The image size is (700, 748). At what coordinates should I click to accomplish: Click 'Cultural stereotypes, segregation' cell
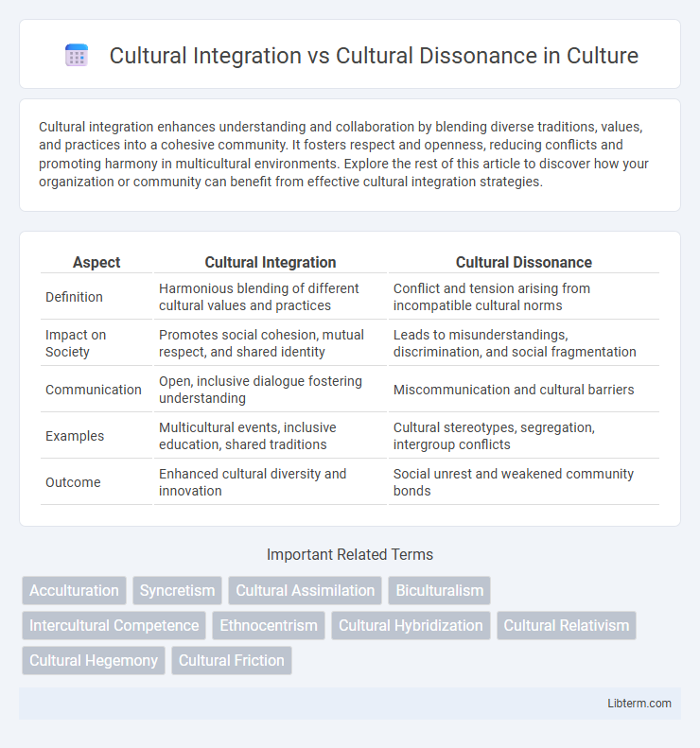524,436
